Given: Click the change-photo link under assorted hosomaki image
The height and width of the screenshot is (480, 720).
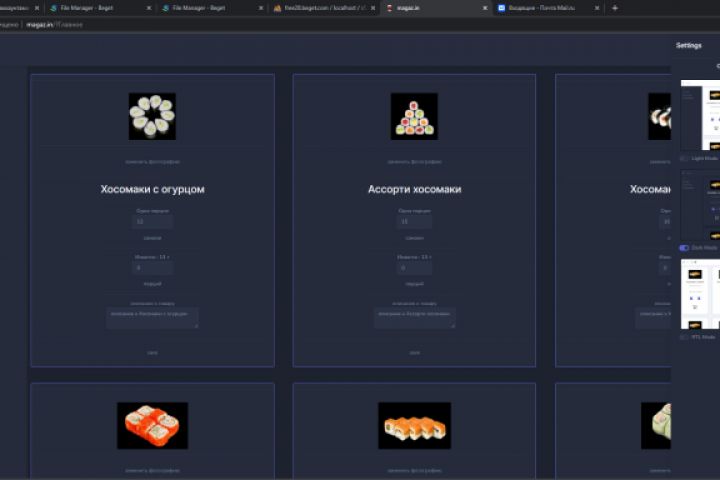Looking at the screenshot, I should pos(415,162).
